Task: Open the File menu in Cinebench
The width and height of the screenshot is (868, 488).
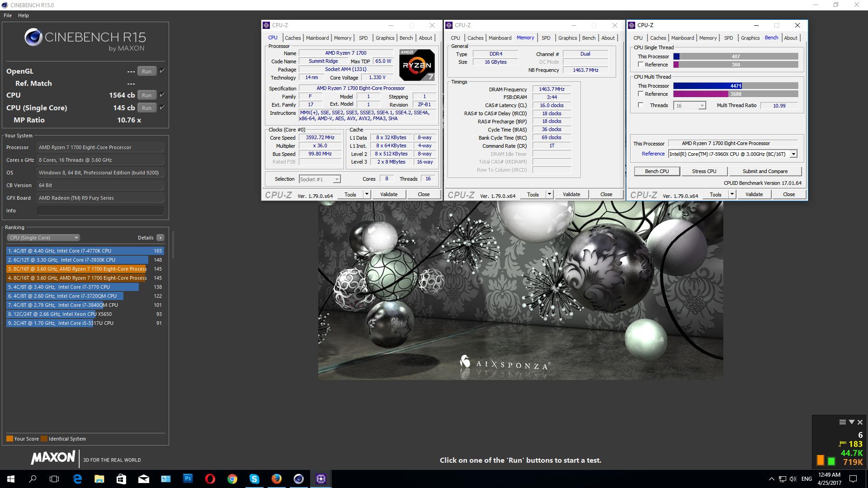Action: 8,15
